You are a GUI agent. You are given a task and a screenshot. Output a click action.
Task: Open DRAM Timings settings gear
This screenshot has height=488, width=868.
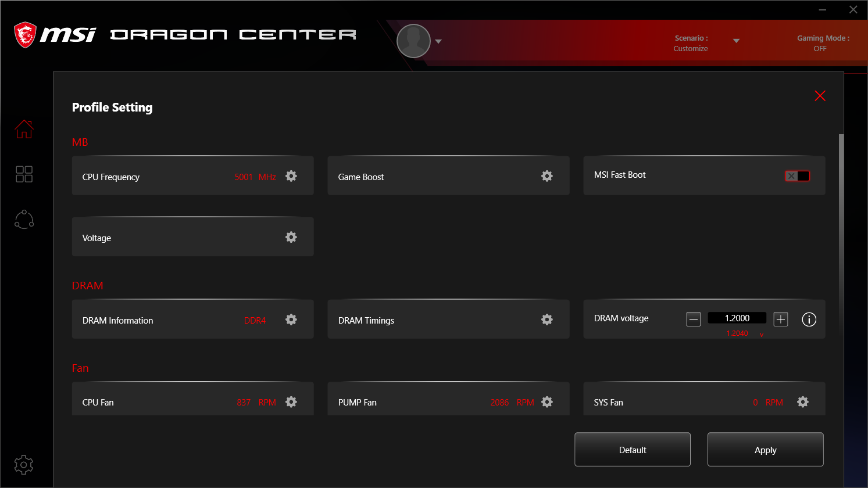547,320
